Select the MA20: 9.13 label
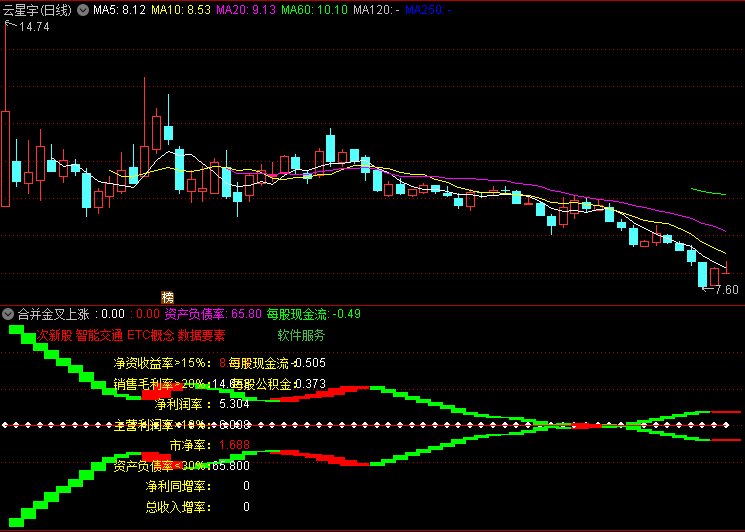Viewport: 745px width, 532px height. [246, 10]
